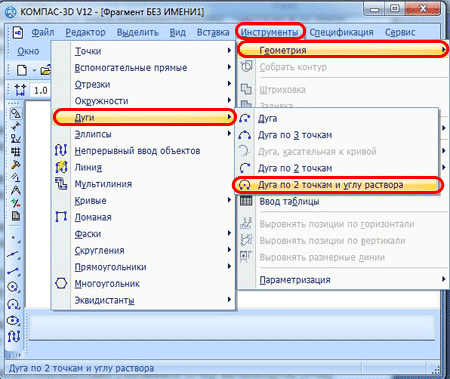Viewport: 450px width, 379px height.
Task: Expand the Скругления submenu
Action: tap(144, 251)
